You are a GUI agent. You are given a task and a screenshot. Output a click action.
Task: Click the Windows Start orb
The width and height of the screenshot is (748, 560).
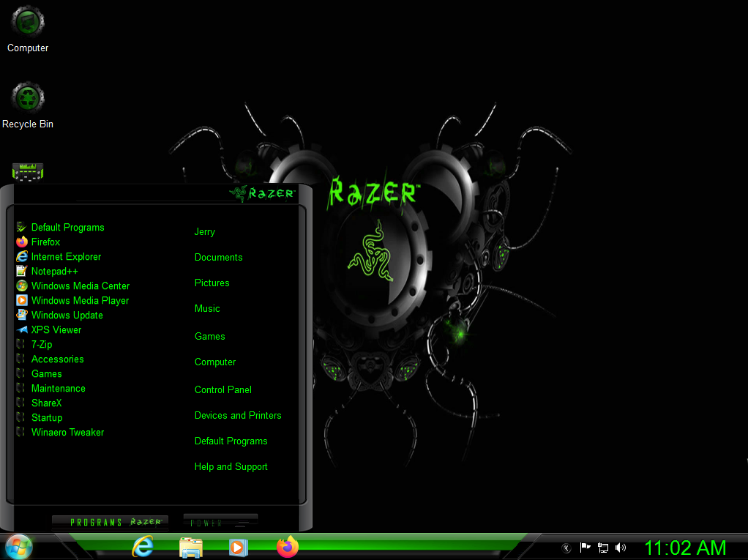tap(18, 547)
